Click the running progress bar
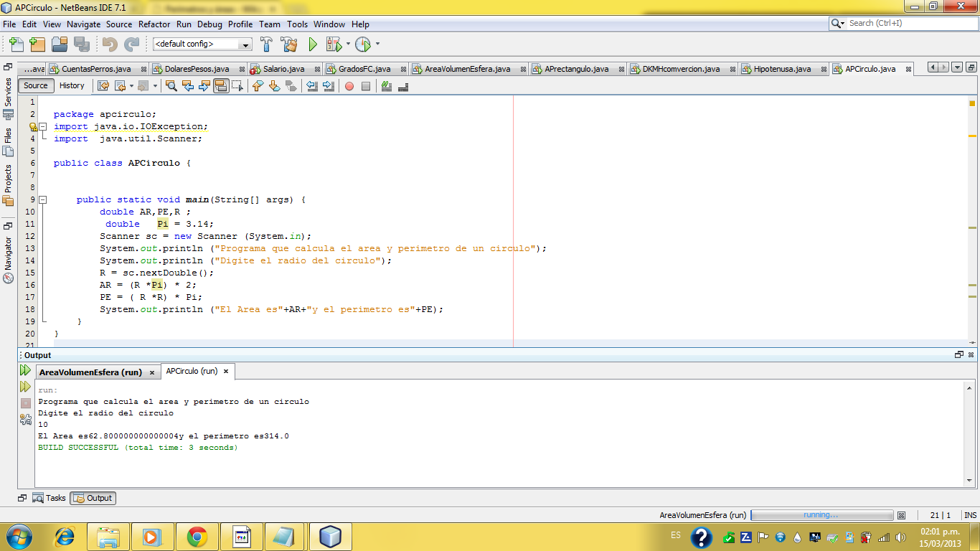The height and width of the screenshot is (551, 980). pyautogui.click(x=820, y=514)
